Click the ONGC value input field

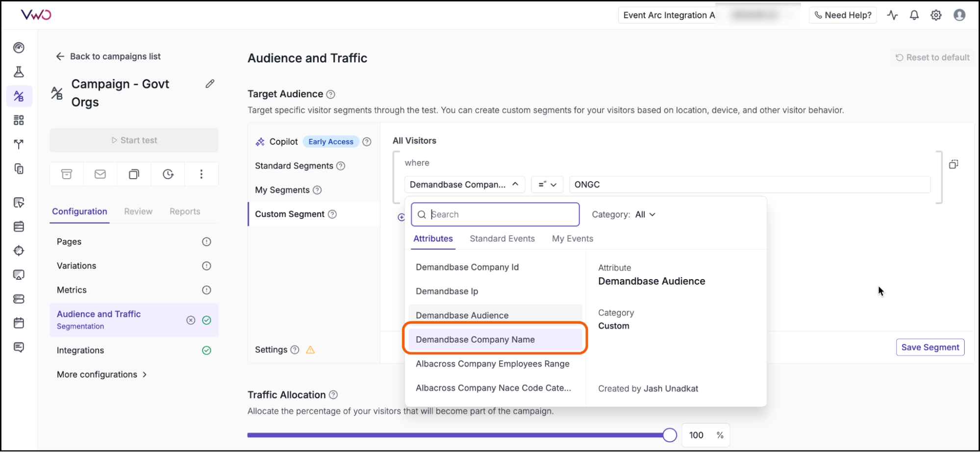(750, 185)
